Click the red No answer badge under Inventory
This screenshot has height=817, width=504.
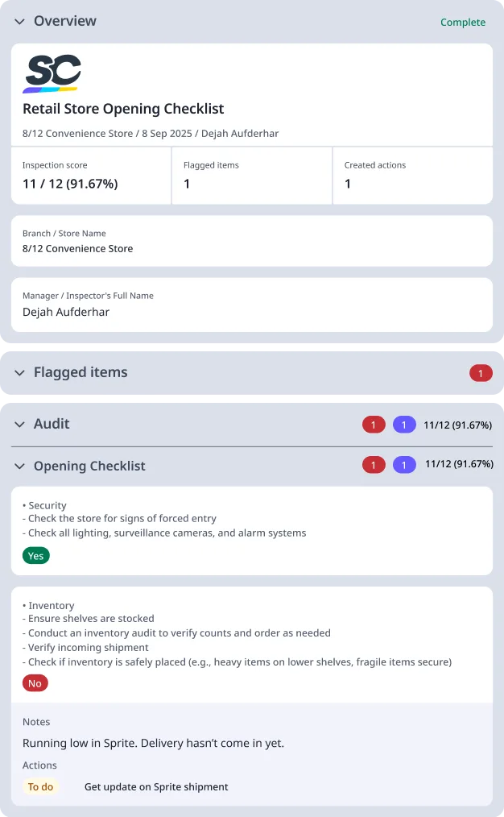(x=35, y=682)
